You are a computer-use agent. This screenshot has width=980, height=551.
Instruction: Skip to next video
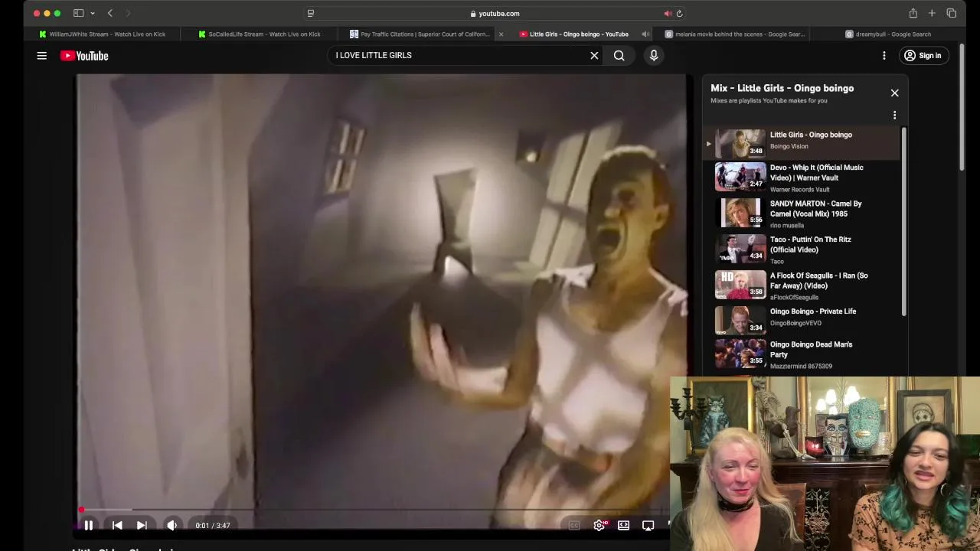pyautogui.click(x=142, y=526)
